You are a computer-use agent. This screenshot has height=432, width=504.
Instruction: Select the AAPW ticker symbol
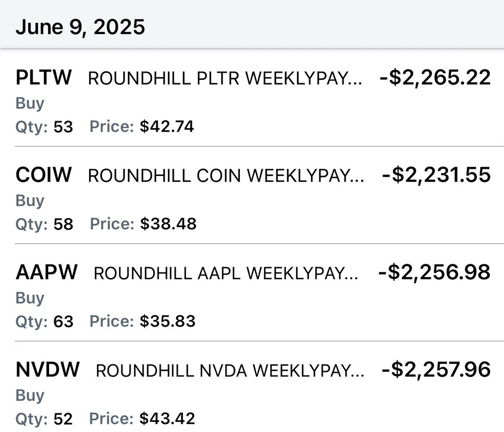47,272
